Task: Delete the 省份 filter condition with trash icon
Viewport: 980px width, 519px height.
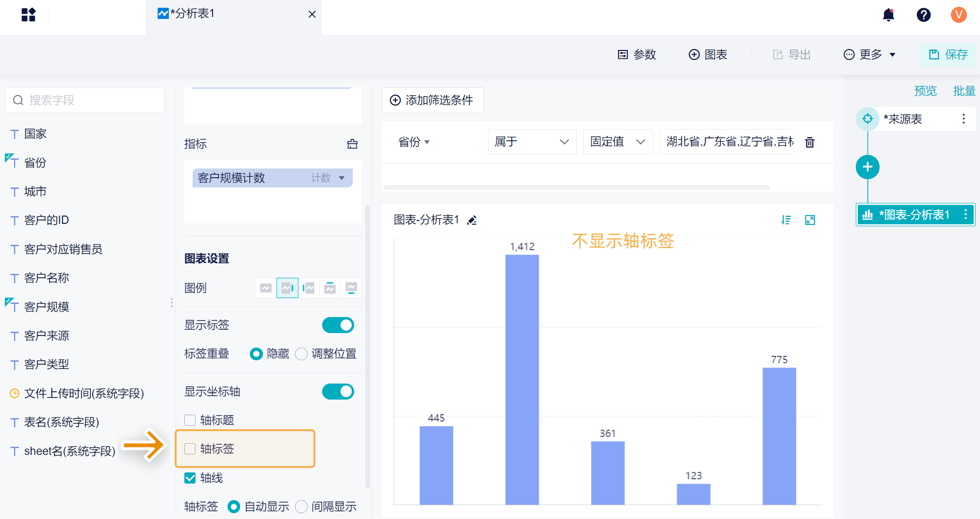Action: [810, 142]
